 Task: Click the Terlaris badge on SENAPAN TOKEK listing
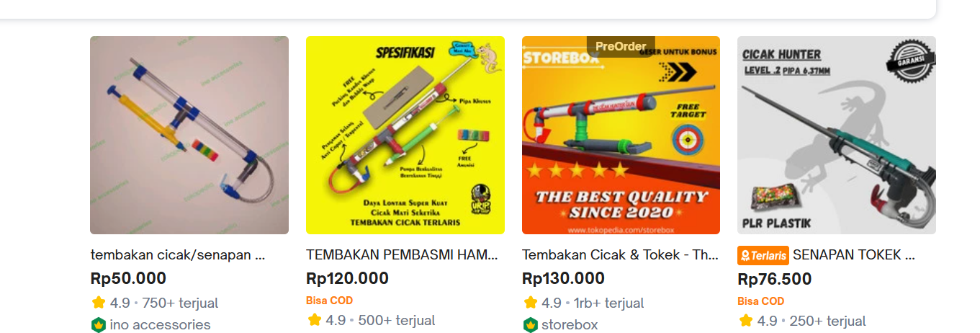[763, 255]
